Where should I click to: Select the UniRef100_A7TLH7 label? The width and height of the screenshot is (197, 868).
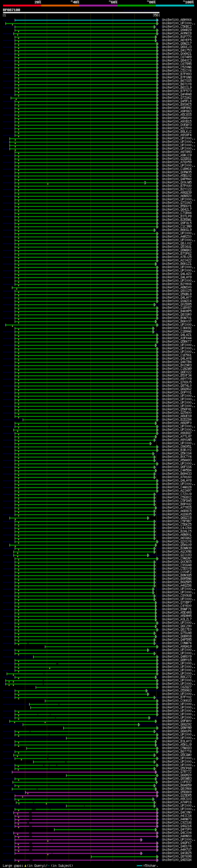(x=177, y=436)
